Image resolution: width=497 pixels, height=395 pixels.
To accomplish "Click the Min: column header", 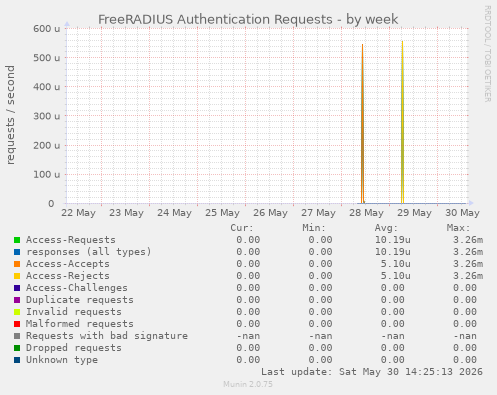I will pos(314,228).
